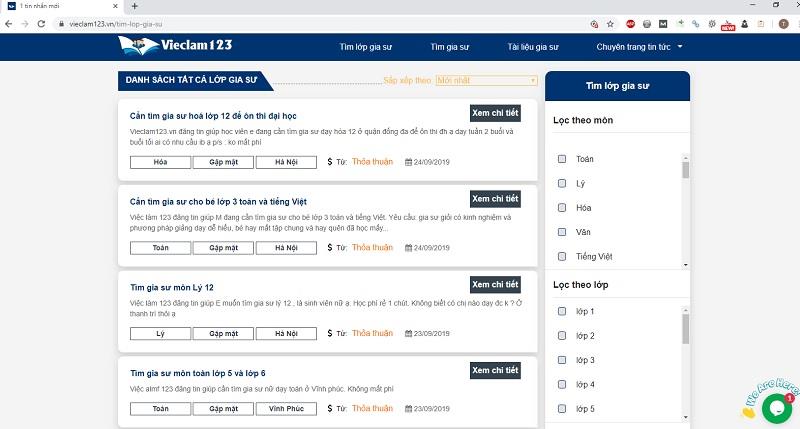Image resolution: width=800 pixels, height=429 pixels.
Task: Click the Vĩnh Phúc location tag
Action: click(x=285, y=409)
